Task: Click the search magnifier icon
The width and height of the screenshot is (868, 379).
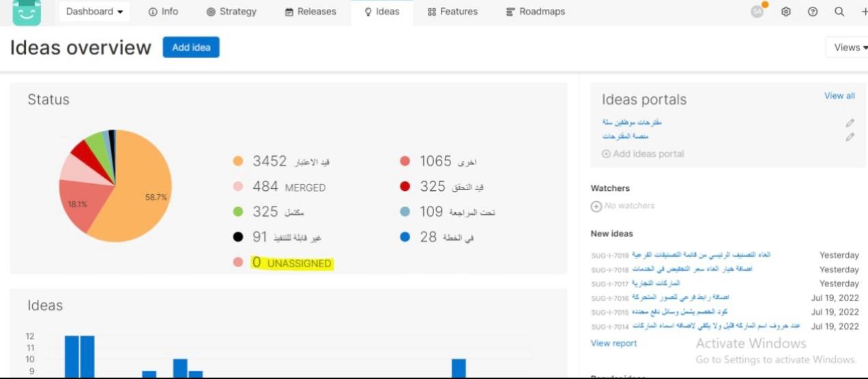Action: [x=839, y=12]
